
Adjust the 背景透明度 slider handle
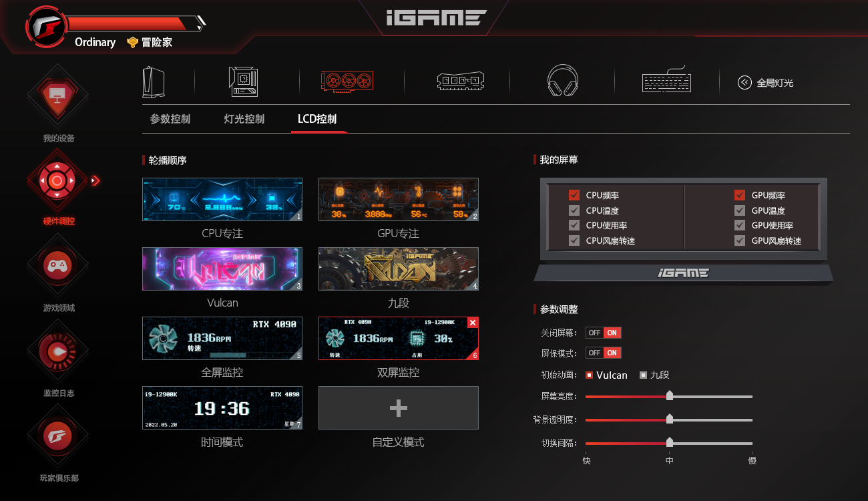669,419
